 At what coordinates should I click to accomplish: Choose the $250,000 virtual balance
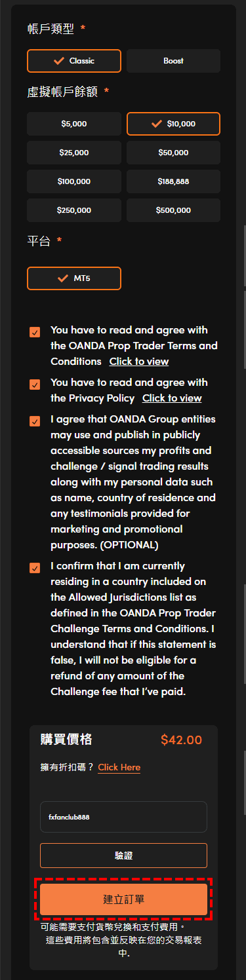[x=74, y=210]
